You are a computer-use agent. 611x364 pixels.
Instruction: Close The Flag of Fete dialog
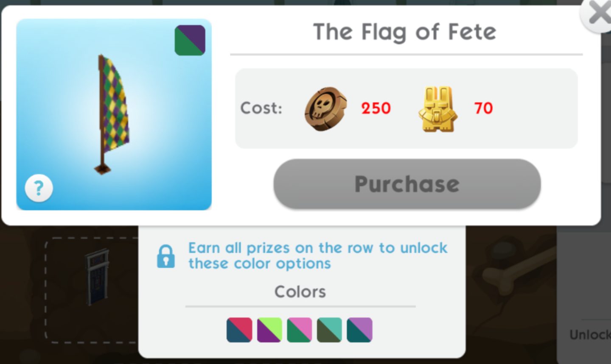tap(598, 14)
